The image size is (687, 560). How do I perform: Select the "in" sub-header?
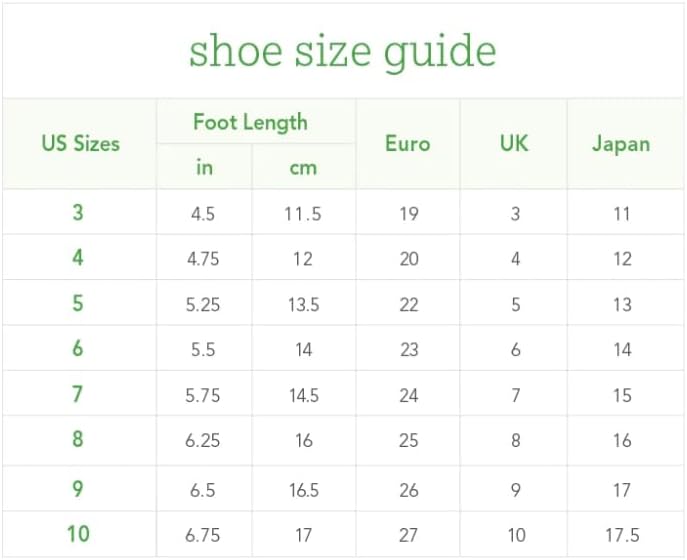pyautogui.click(x=204, y=167)
